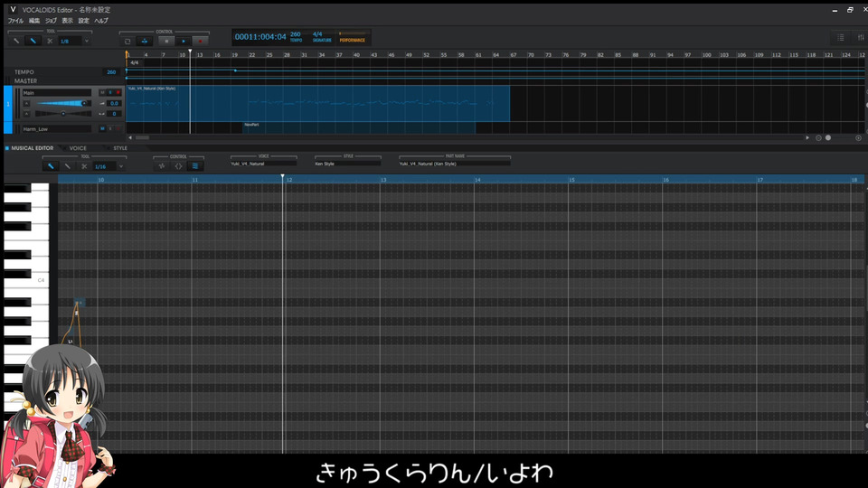Arm record on the Main track
Screen dimensions: 868x488
click(118, 92)
